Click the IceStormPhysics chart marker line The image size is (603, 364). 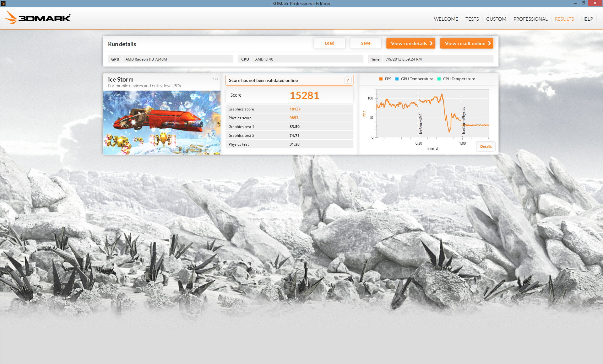click(461, 114)
